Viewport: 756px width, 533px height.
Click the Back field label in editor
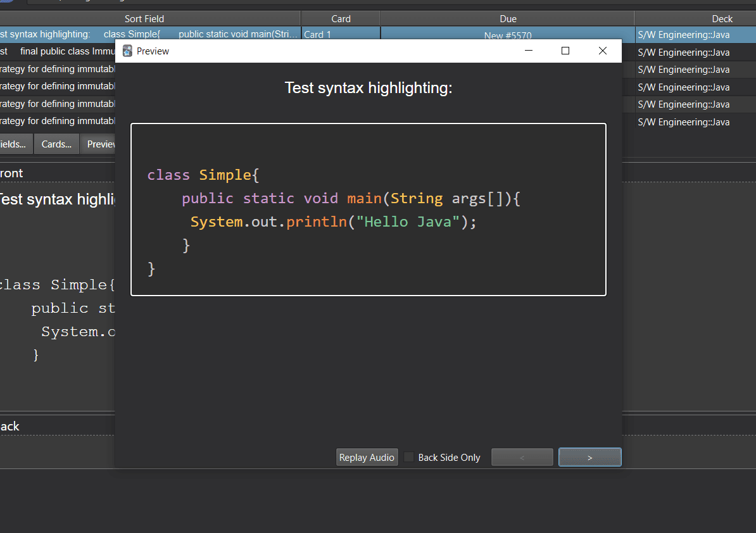tap(9, 427)
